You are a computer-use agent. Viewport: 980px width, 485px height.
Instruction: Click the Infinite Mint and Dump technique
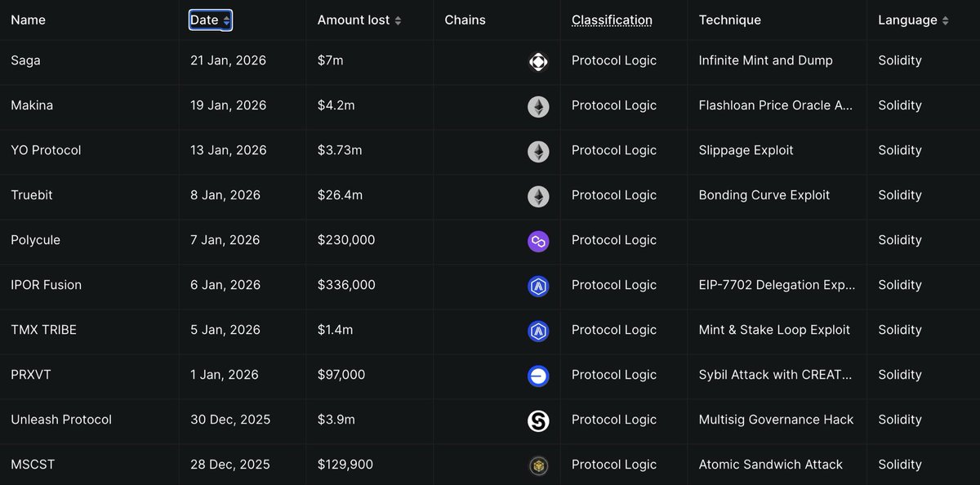[x=766, y=60]
